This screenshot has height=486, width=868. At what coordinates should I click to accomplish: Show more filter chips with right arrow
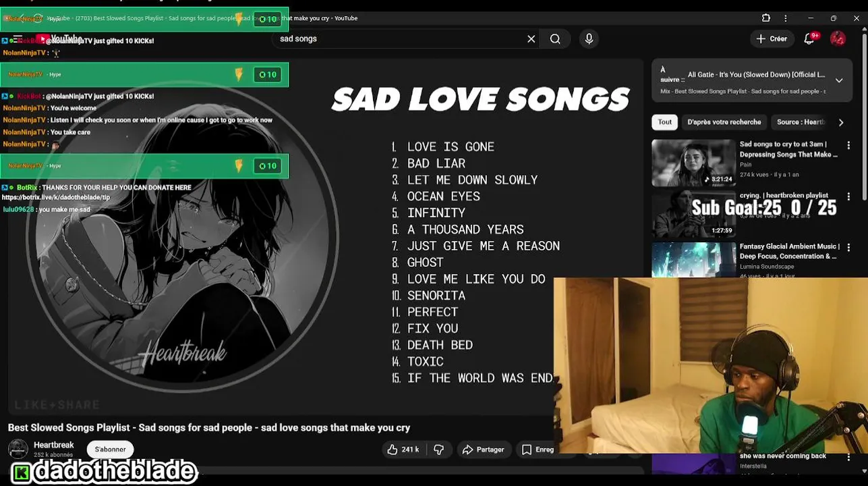click(x=841, y=122)
